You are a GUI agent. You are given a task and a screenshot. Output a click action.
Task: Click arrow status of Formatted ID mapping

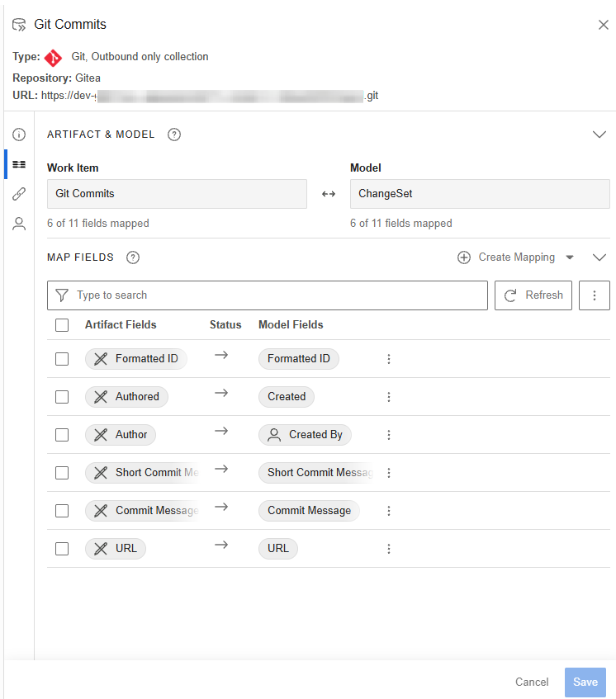point(221,355)
